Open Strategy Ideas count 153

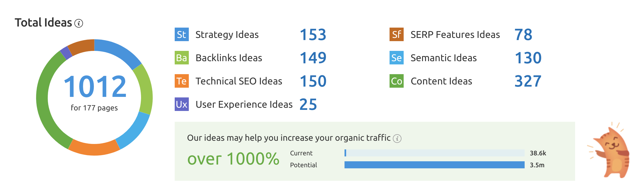(313, 35)
